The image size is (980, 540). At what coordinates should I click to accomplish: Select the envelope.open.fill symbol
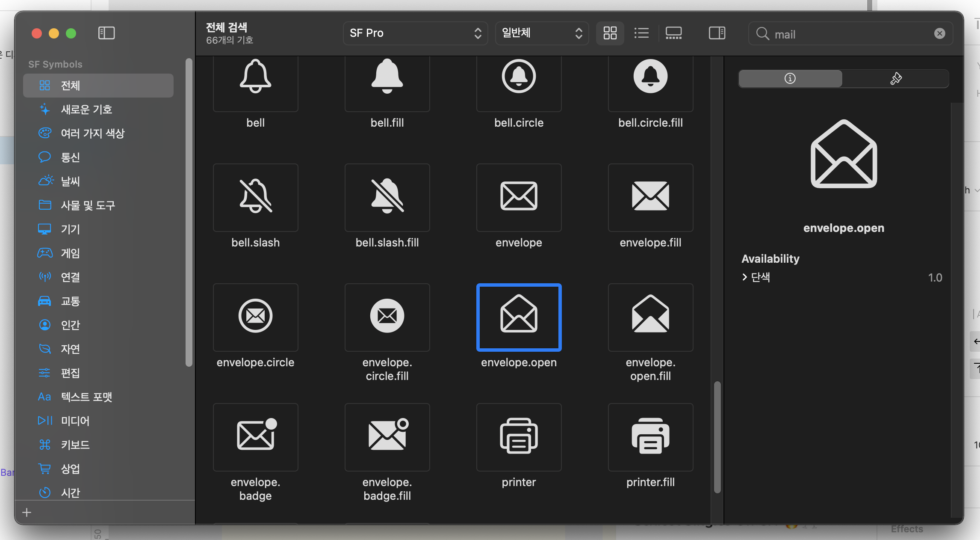650,317
